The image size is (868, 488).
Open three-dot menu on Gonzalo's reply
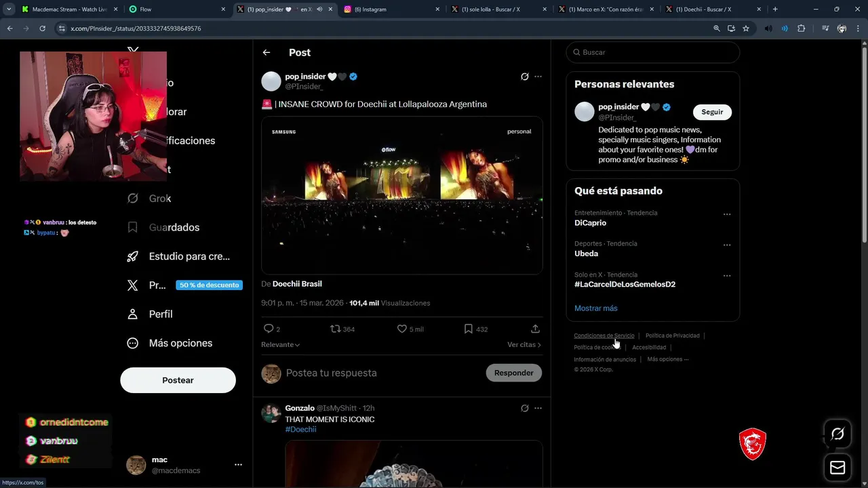(538, 408)
